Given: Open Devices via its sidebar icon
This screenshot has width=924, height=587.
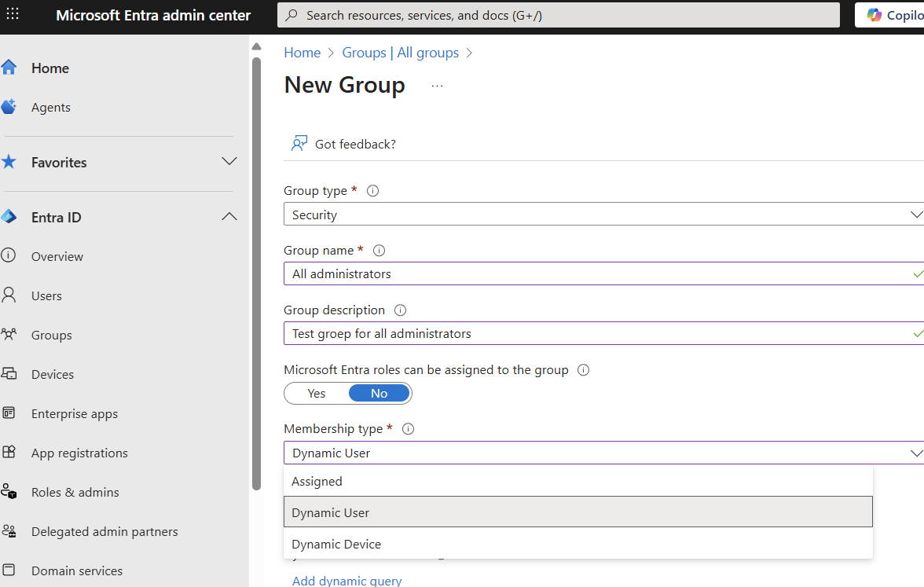Looking at the screenshot, I should tap(9, 374).
